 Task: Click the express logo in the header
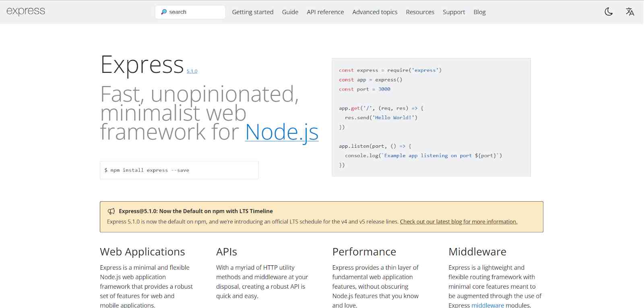(26, 11)
